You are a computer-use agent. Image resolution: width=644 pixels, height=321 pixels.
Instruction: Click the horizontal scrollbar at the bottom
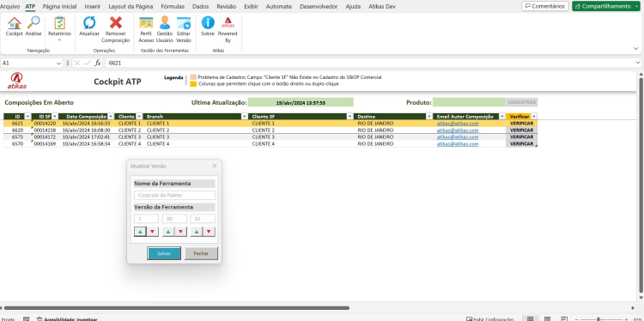click(177, 307)
